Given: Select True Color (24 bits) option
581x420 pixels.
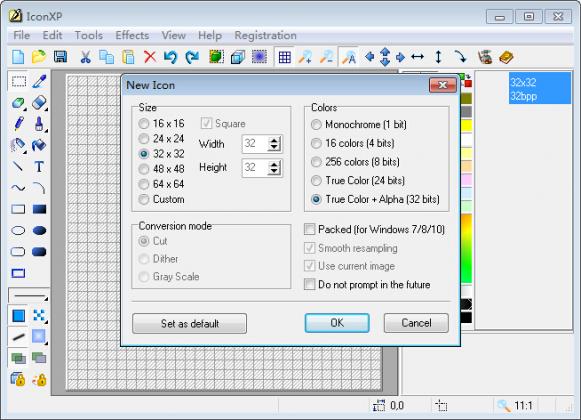Looking at the screenshot, I should tap(358, 181).
